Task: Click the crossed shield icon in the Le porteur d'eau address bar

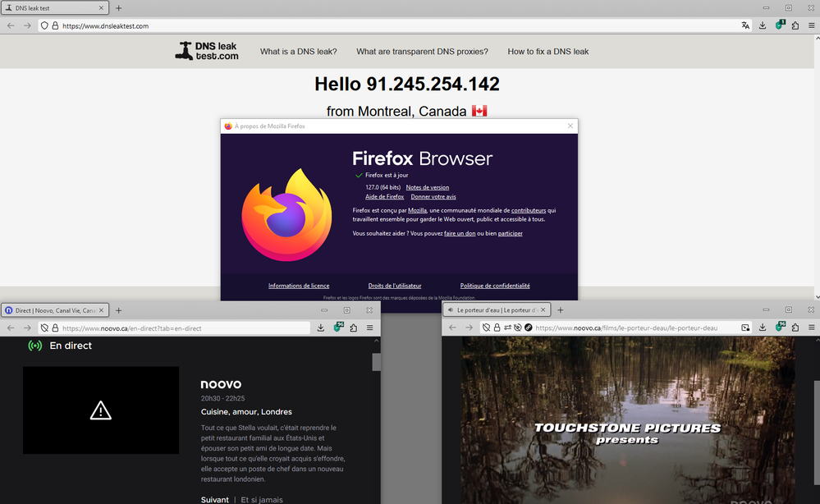Action: tap(487, 328)
